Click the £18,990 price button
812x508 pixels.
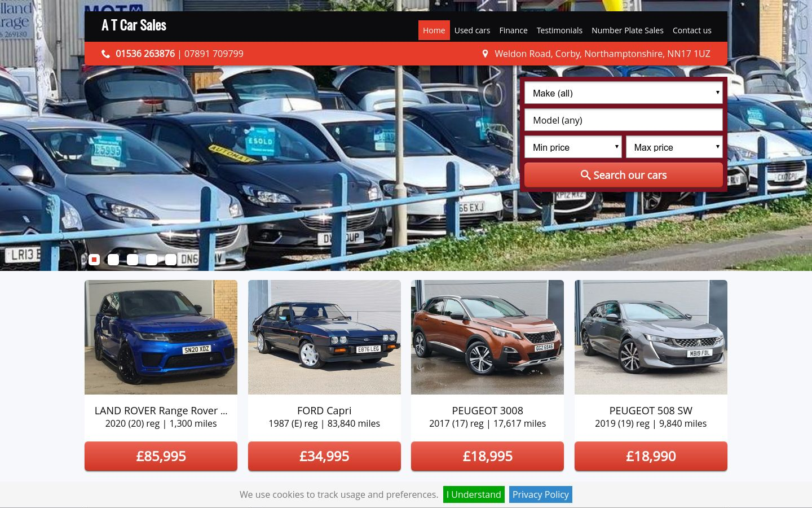651,456
